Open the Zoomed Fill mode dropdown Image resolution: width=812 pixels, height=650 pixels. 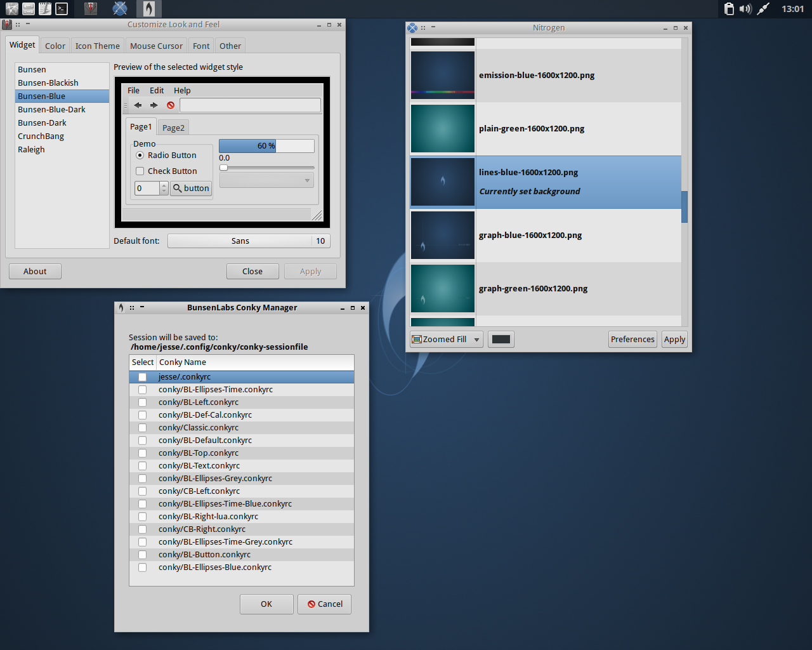tap(447, 340)
